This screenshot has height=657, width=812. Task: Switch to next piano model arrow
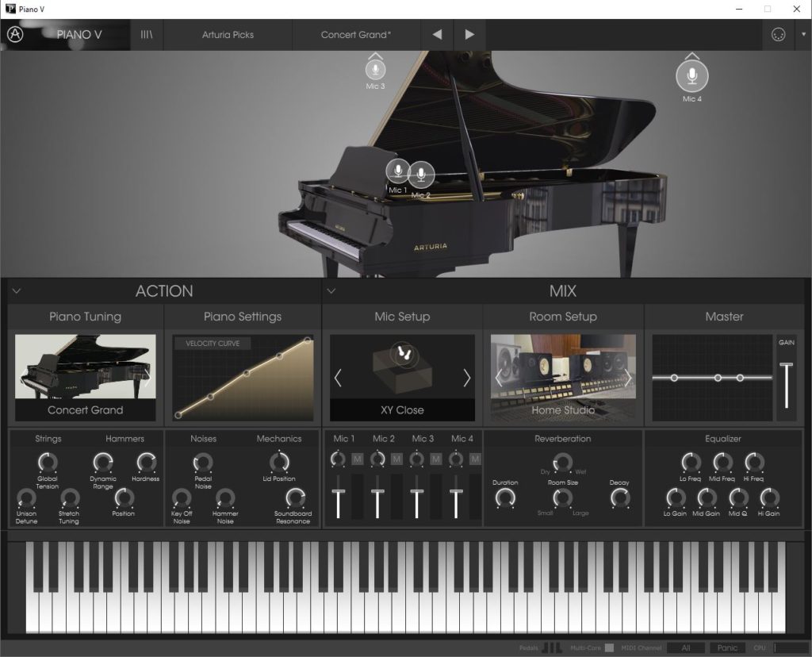147,377
